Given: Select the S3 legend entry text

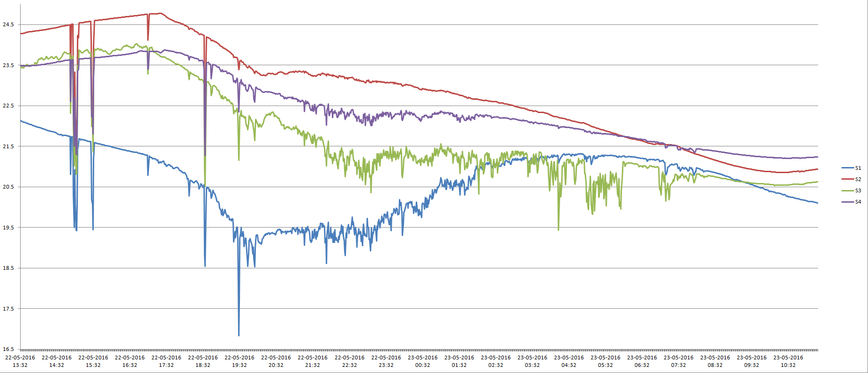Looking at the screenshot, I should [x=858, y=190].
